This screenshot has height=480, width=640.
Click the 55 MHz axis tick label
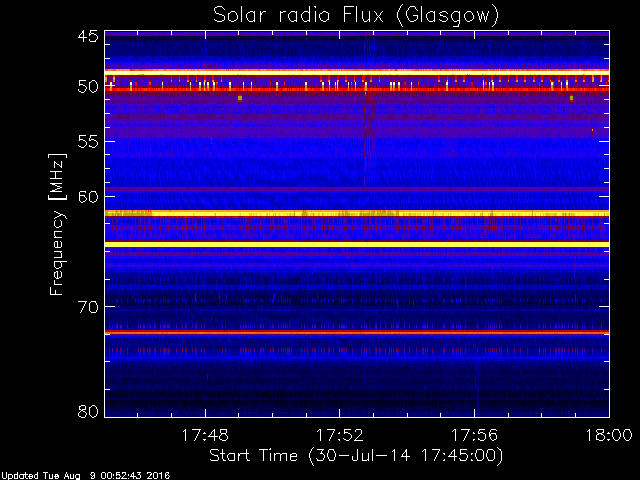point(88,142)
